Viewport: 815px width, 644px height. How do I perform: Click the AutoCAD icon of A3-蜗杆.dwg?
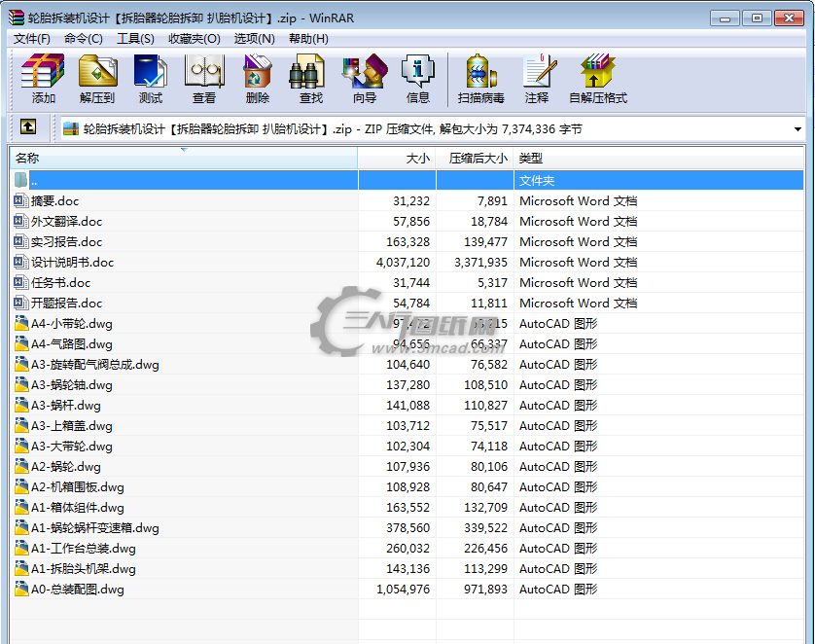[21, 405]
